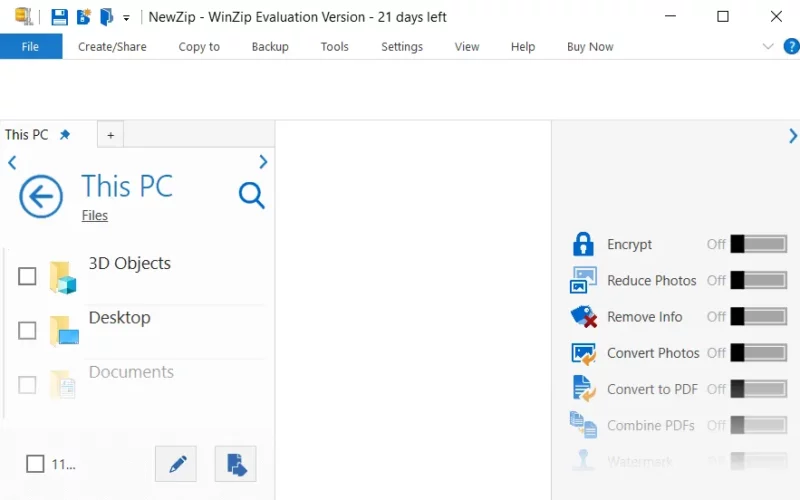The width and height of the screenshot is (800, 500).
Task: Click the Desktop folder icon
Action: point(64,331)
